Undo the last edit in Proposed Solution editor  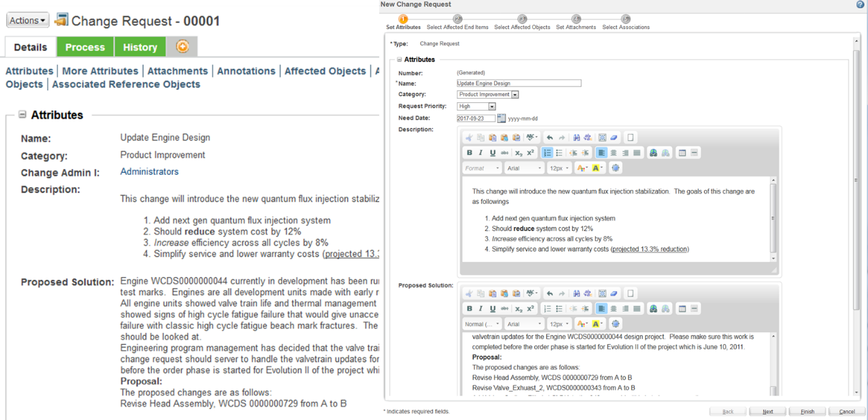[550, 294]
